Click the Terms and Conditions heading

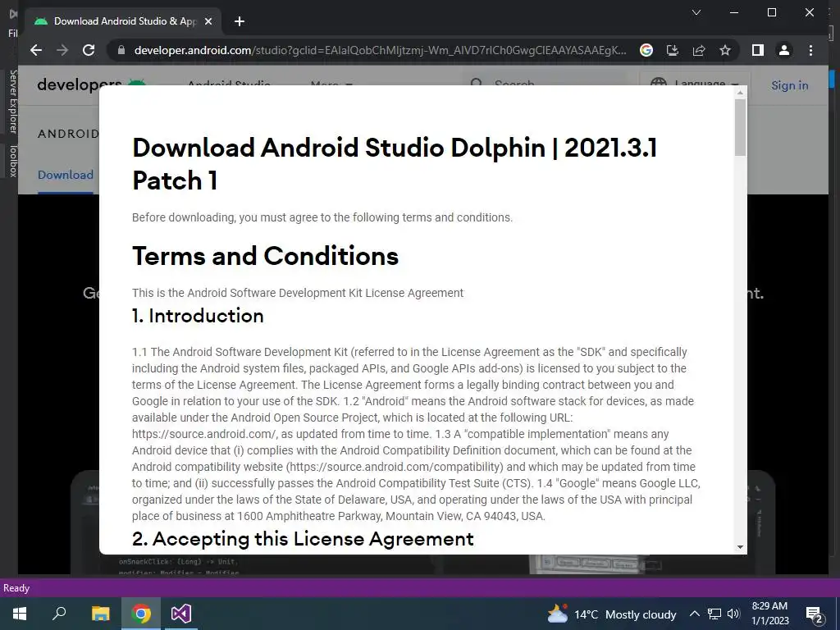pyautogui.click(x=265, y=256)
